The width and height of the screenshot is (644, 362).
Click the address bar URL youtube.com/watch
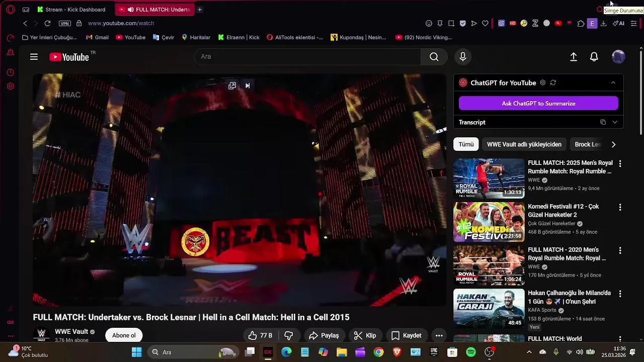(121, 23)
